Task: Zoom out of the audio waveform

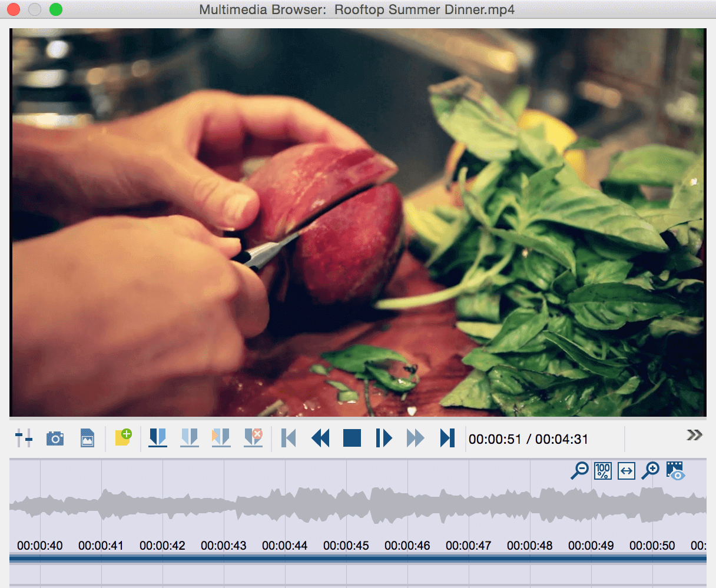Action: [x=579, y=471]
